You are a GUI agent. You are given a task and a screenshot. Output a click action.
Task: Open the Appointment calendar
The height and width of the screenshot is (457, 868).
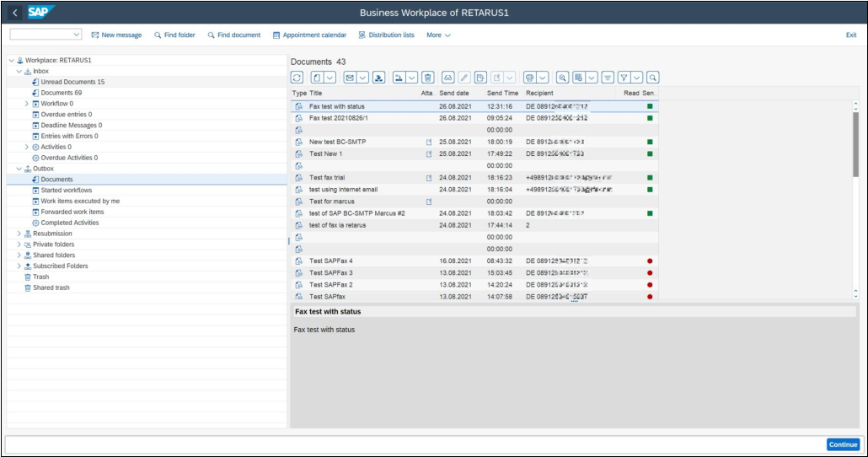point(308,35)
